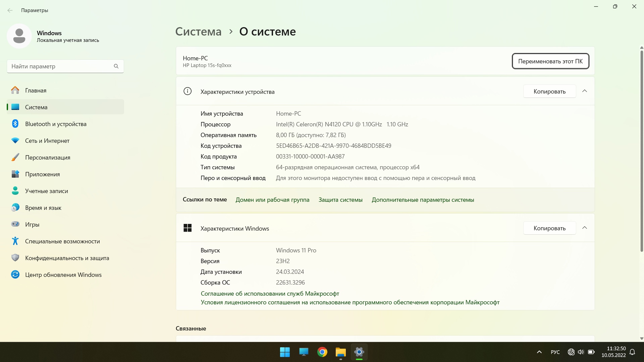Click Система in the breadcrumb
This screenshot has width=644, height=362.
pos(198,32)
